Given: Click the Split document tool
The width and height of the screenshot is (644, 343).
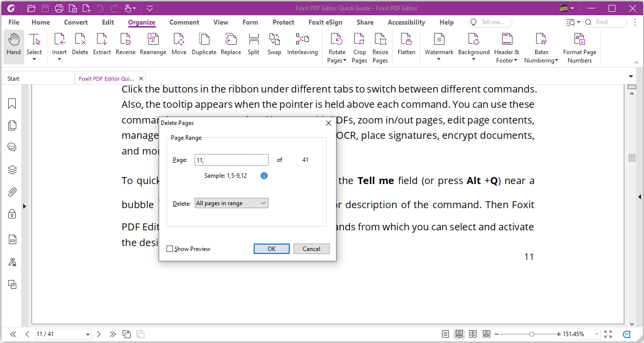Looking at the screenshot, I should coord(254,44).
